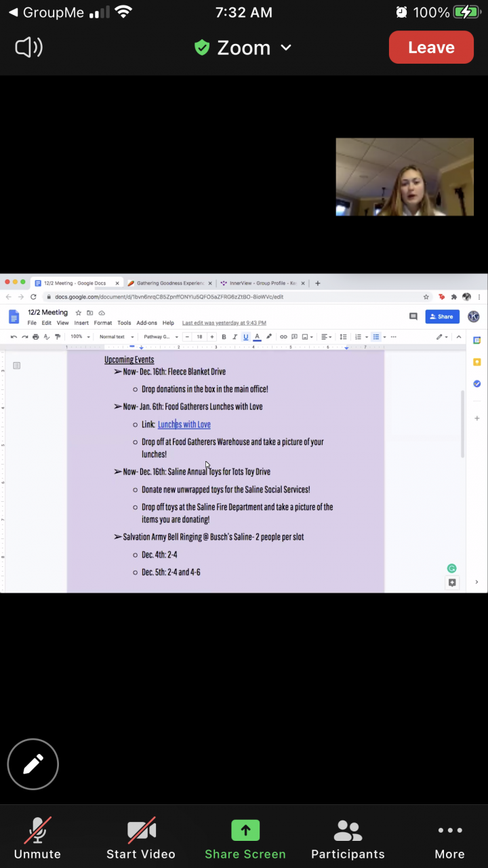Toggle Underline formatting
The height and width of the screenshot is (868, 488).
[x=246, y=337]
